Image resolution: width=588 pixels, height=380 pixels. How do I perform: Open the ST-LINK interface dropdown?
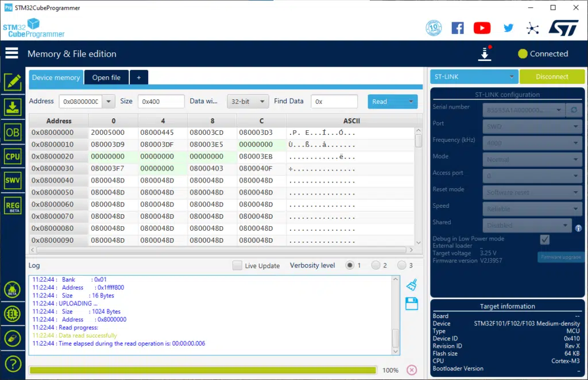[474, 76]
